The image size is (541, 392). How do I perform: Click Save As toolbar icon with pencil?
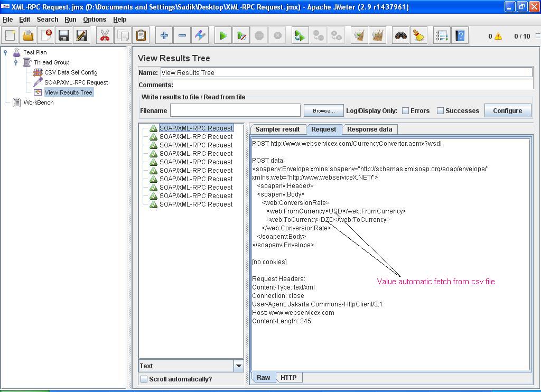click(82, 35)
